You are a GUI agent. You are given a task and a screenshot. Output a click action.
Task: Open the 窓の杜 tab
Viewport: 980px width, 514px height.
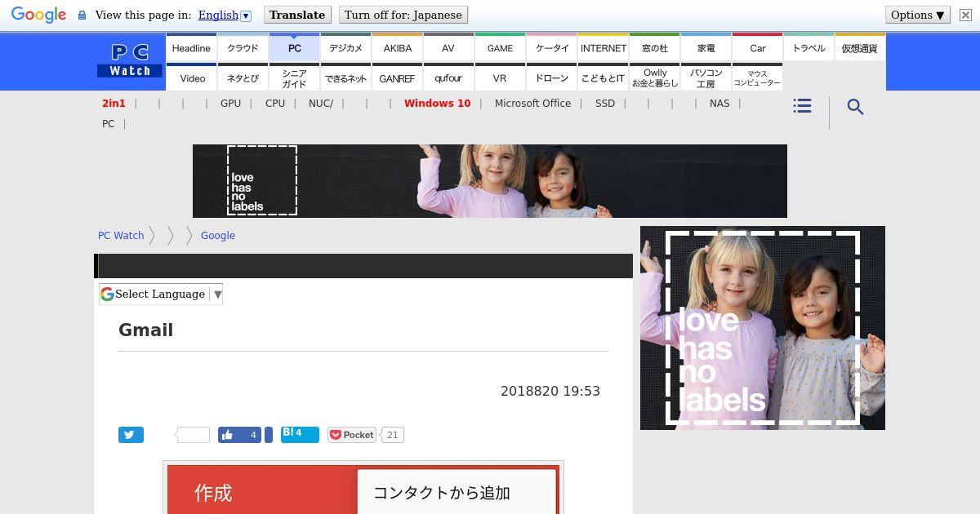tap(655, 48)
